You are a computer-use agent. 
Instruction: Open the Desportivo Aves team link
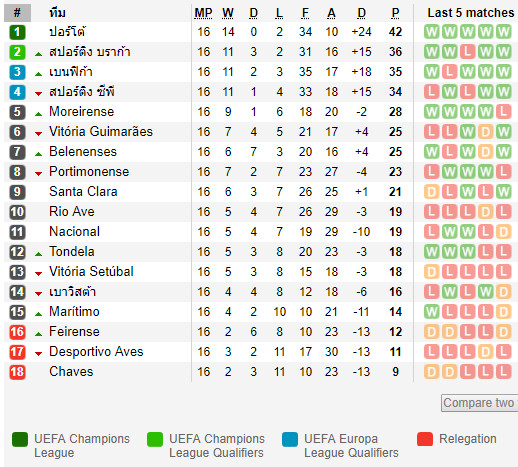click(x=96, y=352)
